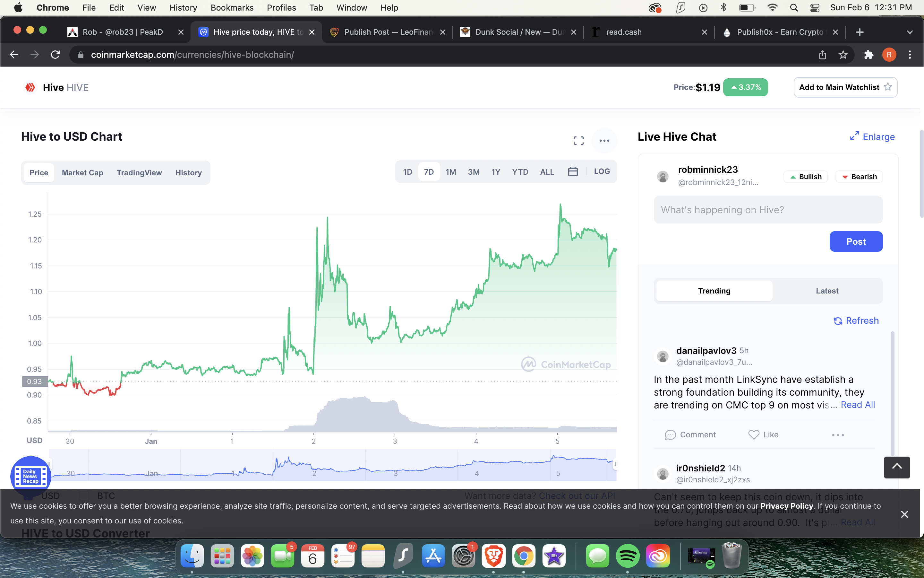
Task: Expand the tab search dropdown arrow
Action: [x=910, y=32]
